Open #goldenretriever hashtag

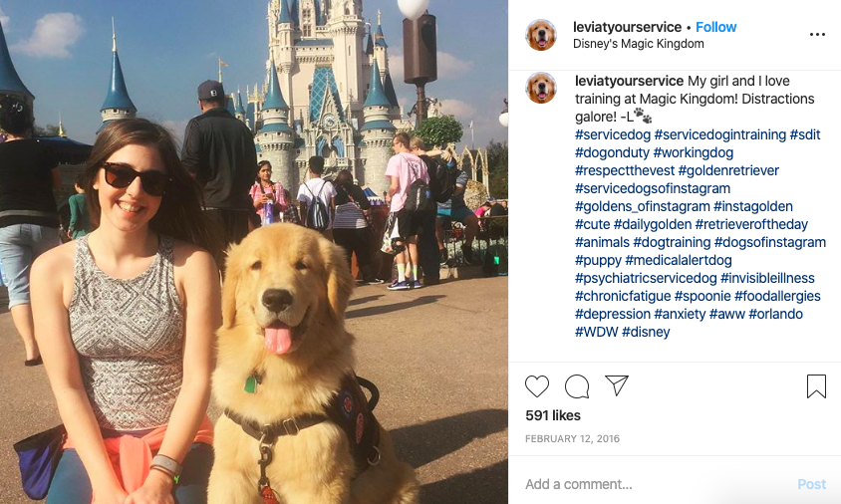click(x=728, y=170)
